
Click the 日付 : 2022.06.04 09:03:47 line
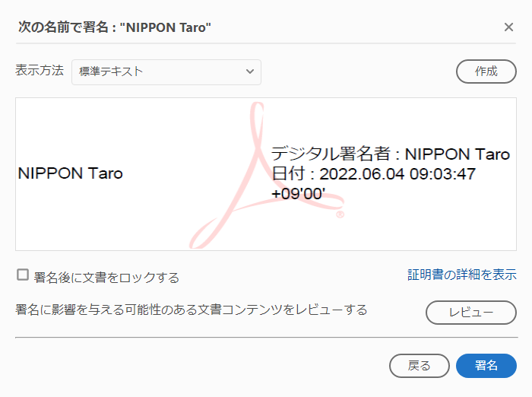pyautogui.click(x=374, y=174)
